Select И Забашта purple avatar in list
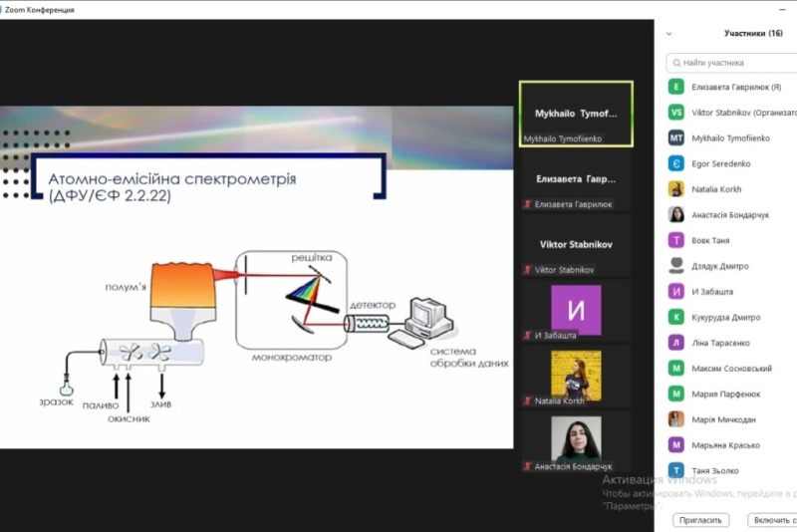Image resolution: width=797 pixels, height=532 pixels. click(676, 292)
